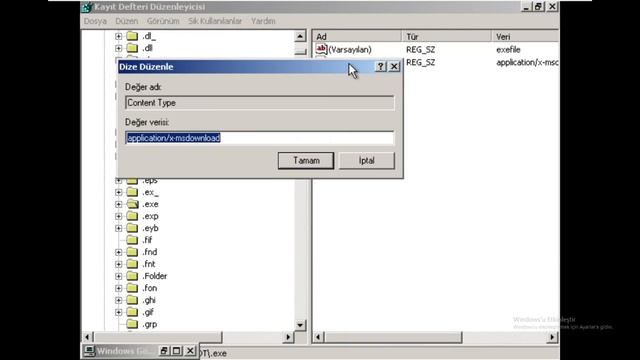Expand the .Folder key

tap(118, 276)
